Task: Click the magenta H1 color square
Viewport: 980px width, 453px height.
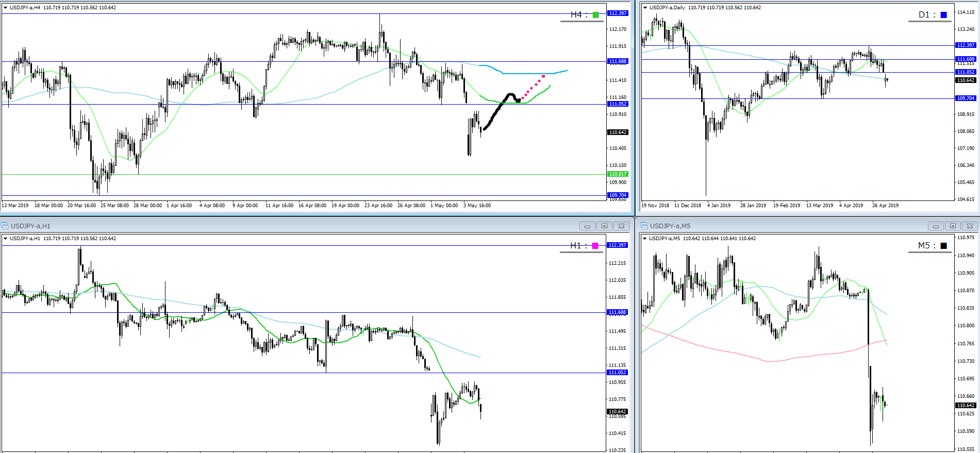Action: click(595, 246)
